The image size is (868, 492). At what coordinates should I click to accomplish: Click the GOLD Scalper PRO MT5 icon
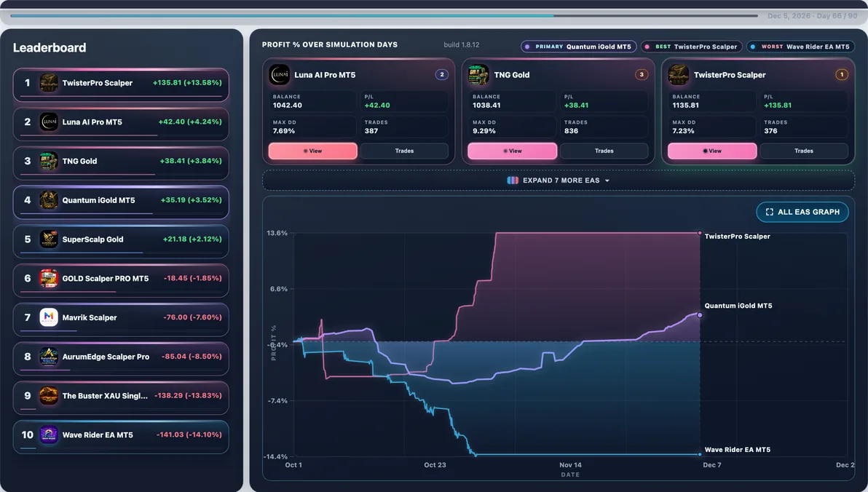(x=49, y=278)
